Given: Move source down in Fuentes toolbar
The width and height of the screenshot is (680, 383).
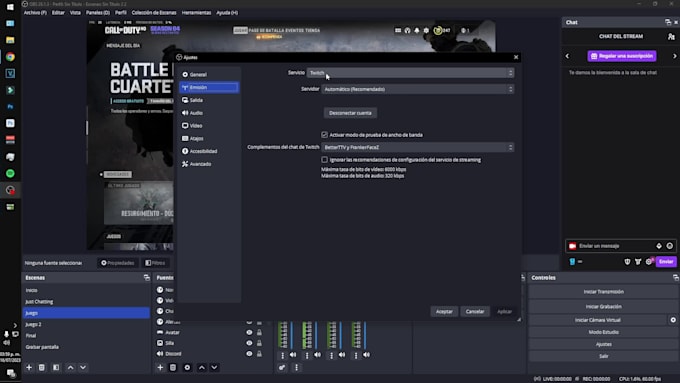Looking at the screenshot, I should 214,367.
